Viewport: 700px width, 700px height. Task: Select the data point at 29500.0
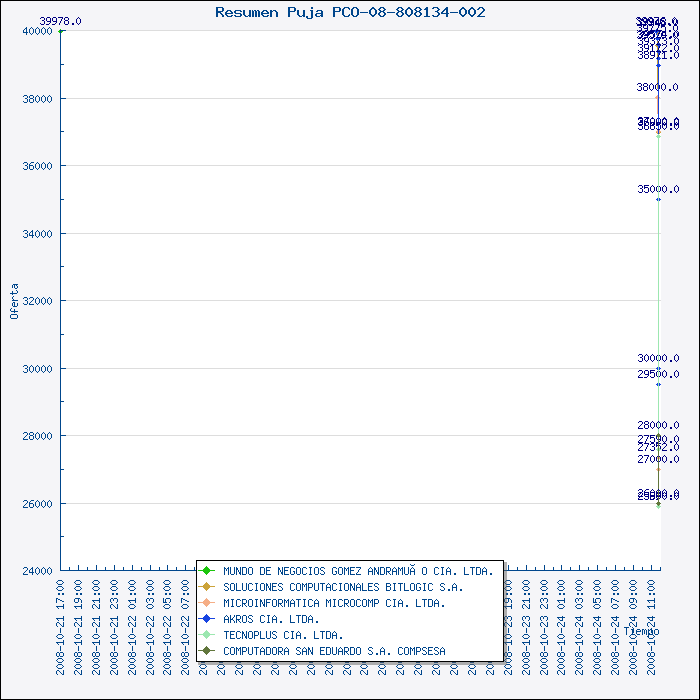pyautogui.click(x=658, y=384)
